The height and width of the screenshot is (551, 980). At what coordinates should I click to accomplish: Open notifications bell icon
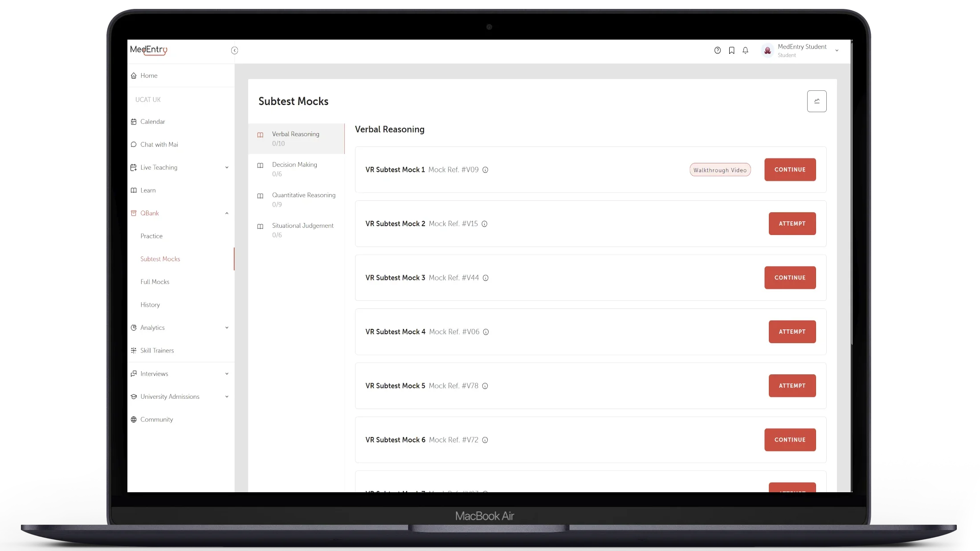[x=745, y=50]
